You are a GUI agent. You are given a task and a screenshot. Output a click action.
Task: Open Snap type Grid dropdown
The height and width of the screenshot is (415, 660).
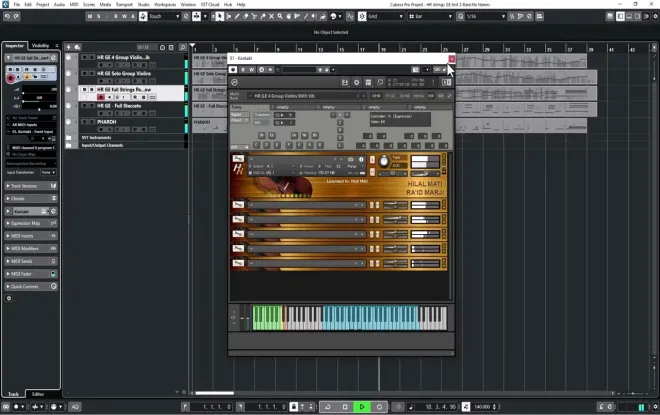[x=386, y=16]
